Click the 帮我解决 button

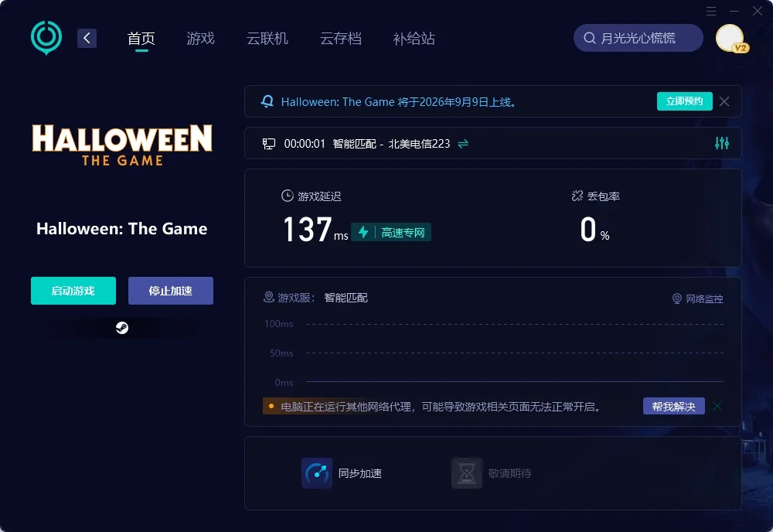674,406
